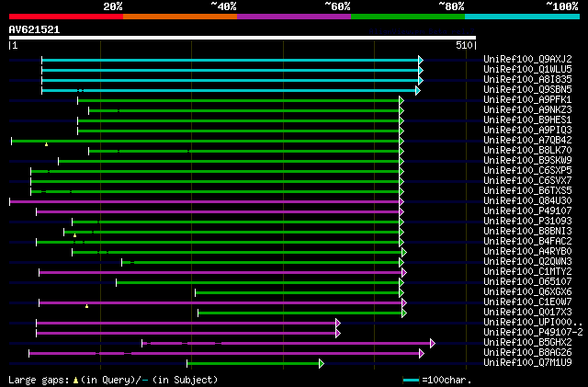Select the UniRef100_A7QB42 label
This screenshot has width=588, height=387.
527,140
